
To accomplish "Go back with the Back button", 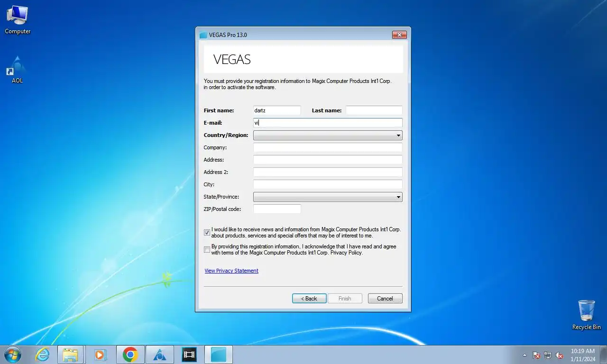I will (309, 299).
